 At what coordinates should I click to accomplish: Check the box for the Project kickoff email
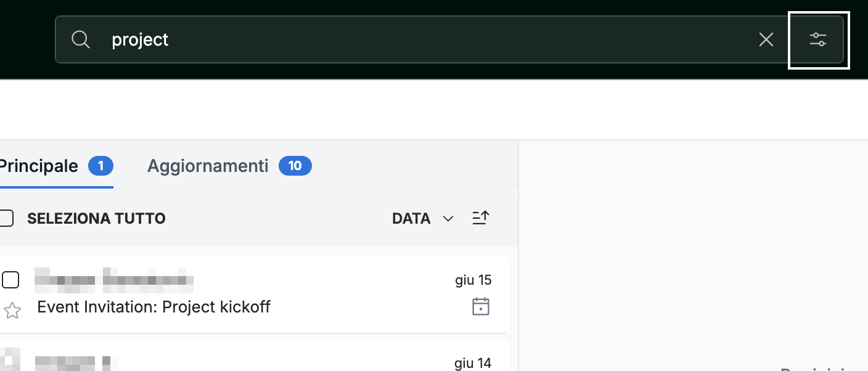(10, 280)
